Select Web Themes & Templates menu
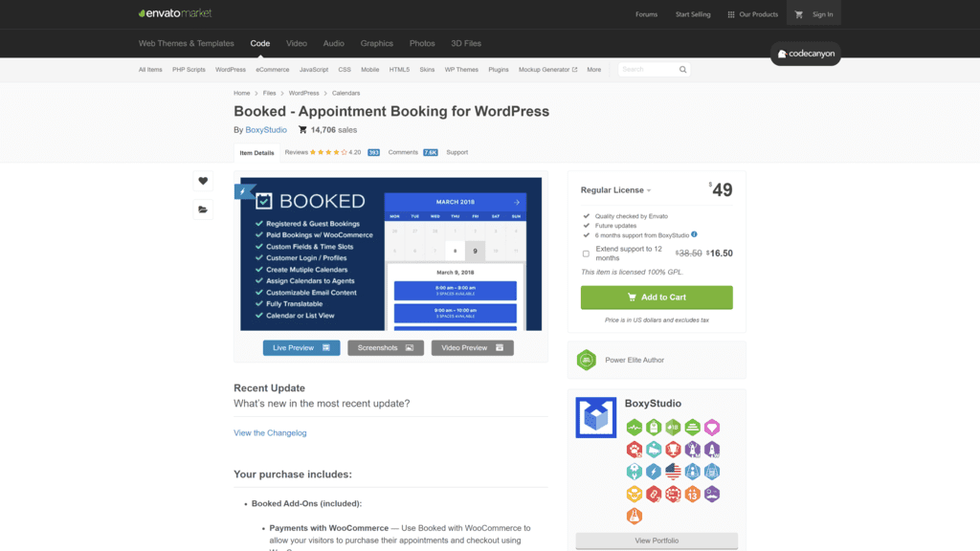The width and height of the screenshot is (980, 551). tap(187, 44)
